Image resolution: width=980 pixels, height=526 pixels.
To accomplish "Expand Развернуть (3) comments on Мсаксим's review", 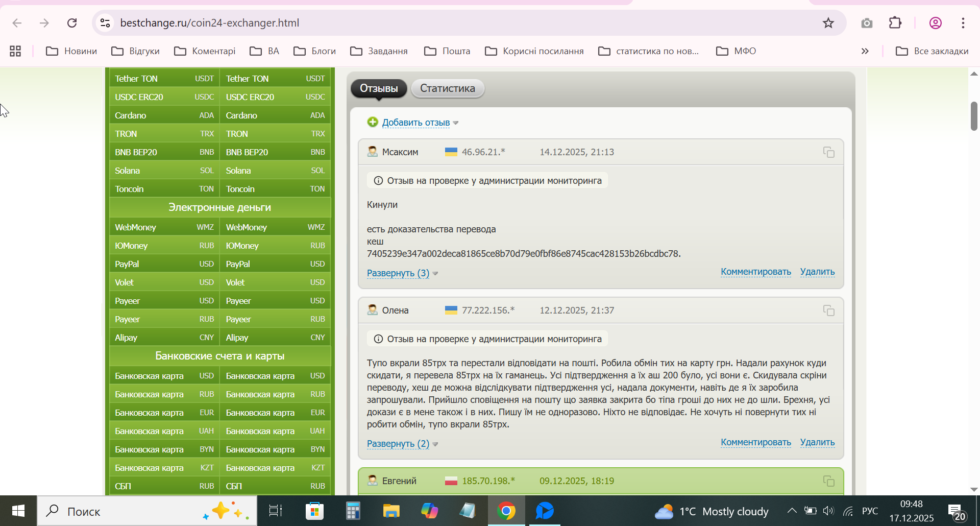I will coord(398,273).
